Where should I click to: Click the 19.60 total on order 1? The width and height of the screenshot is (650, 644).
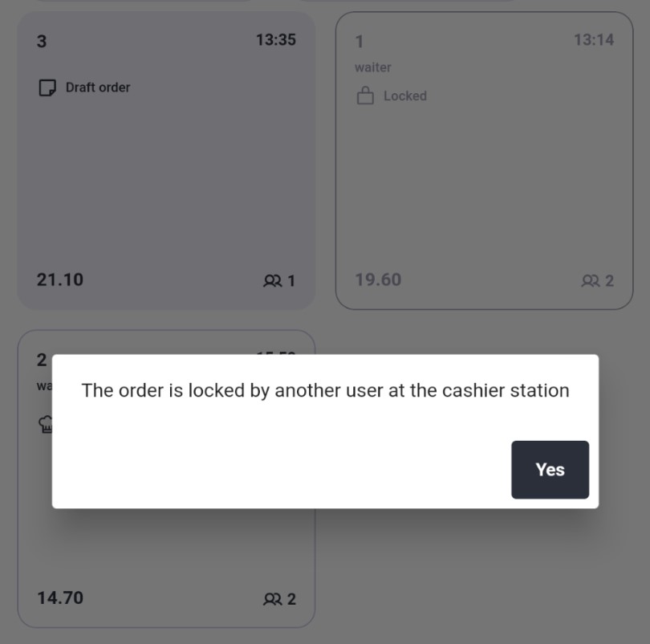378,280
